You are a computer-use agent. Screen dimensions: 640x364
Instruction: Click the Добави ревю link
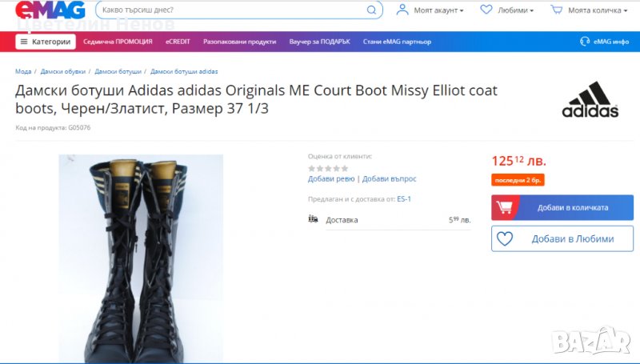[x=330, y=179]
